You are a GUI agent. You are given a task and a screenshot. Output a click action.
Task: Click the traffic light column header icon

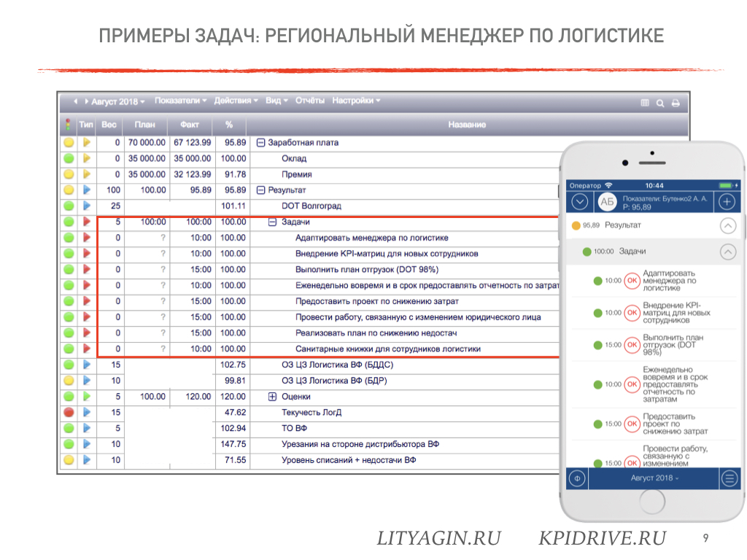tap(68, 125)
